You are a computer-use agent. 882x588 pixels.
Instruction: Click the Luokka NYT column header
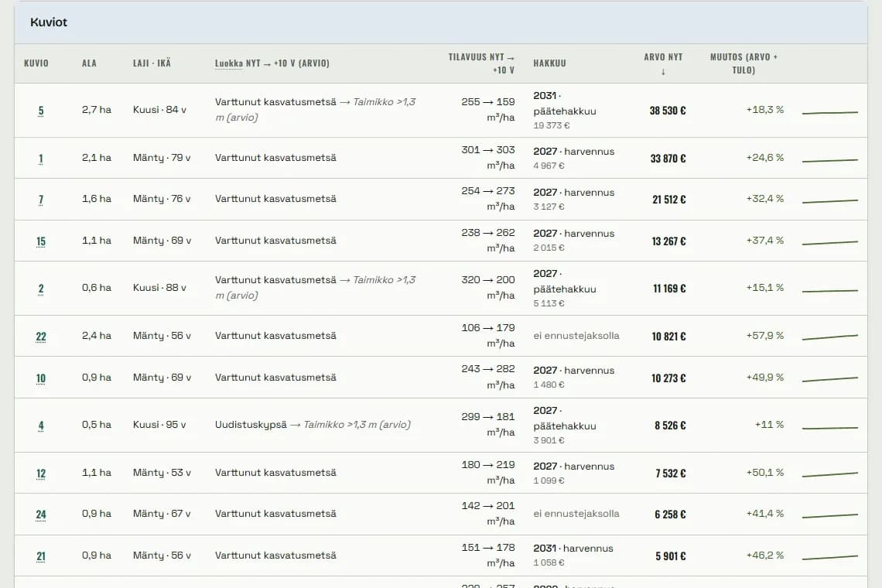pyautogui.click(x=272, y=63)
